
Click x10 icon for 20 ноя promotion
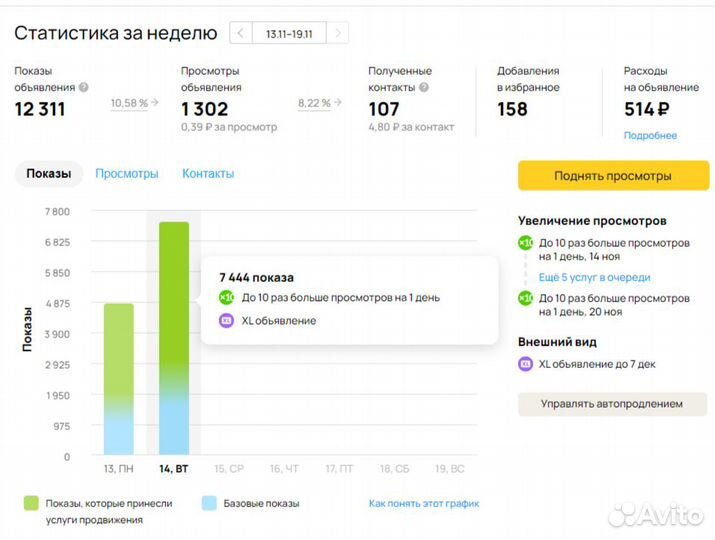(526, 298)
